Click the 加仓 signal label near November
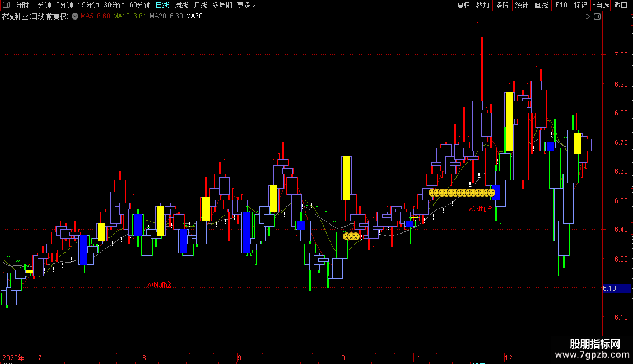Screen dimensions: 633x364 click(481, 209)
